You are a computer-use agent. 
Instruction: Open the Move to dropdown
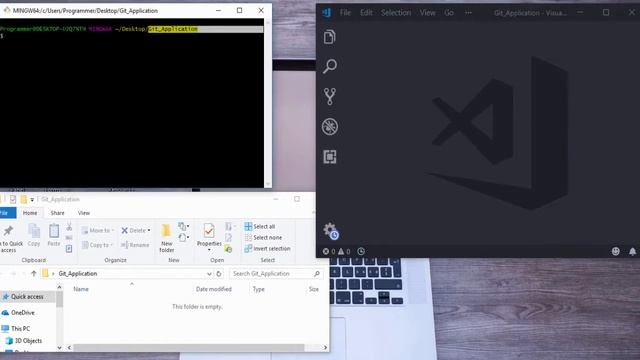tap(98, 230)
